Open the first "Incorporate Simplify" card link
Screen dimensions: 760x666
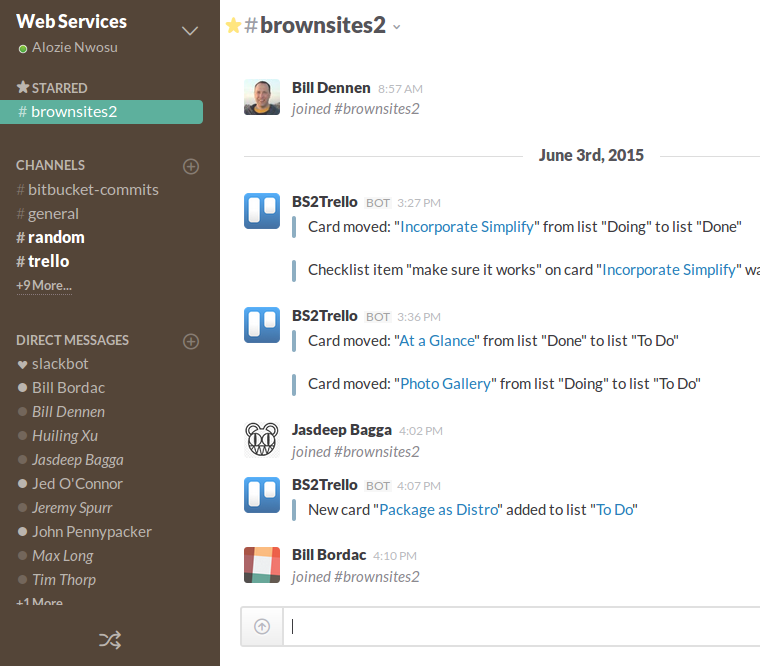tap(467, 227)
